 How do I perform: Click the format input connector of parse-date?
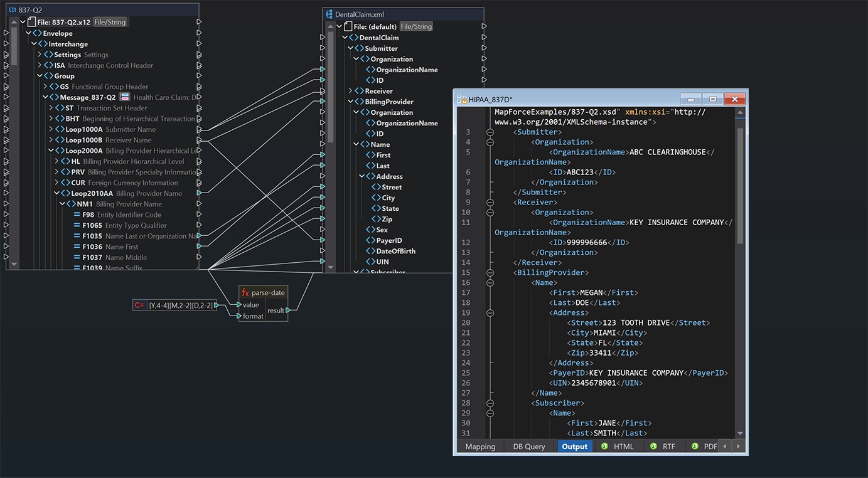pyautogui.click(x=239, y=316)
